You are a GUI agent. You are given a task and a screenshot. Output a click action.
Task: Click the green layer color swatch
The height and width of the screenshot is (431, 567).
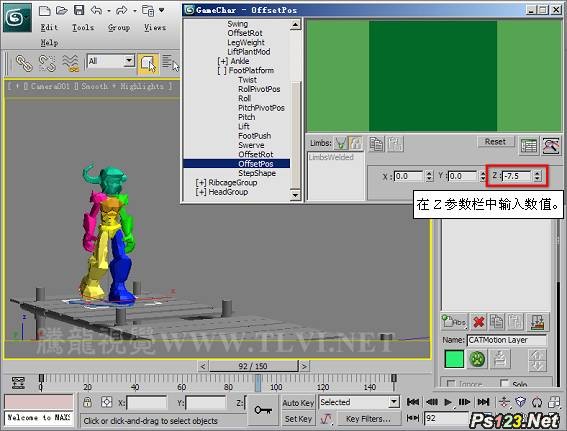pos(454,359)
